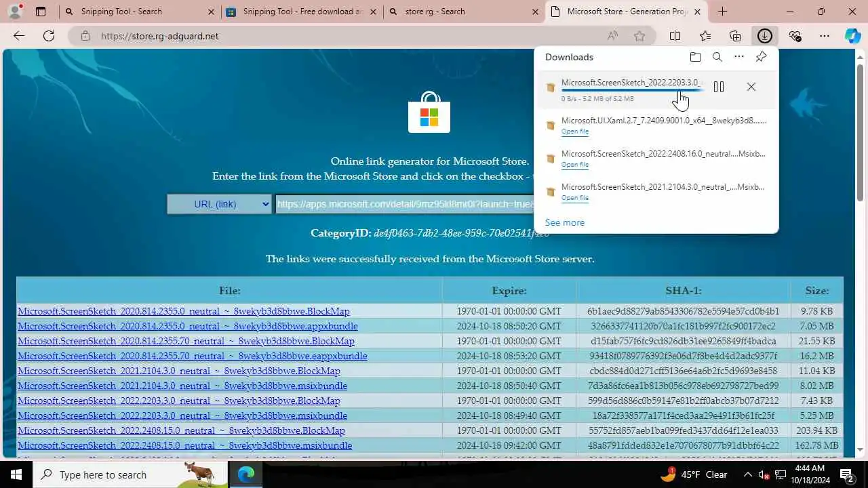Screen dimensions: 868x488
Task: Click the page scrollbar down arrow
Action: 860,449
